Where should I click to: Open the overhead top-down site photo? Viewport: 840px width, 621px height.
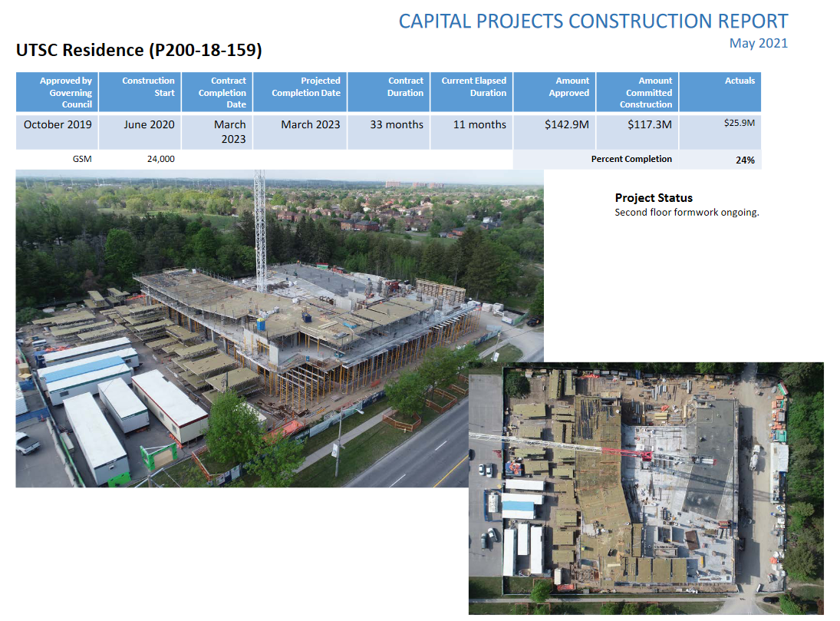(x=646, y=488)
